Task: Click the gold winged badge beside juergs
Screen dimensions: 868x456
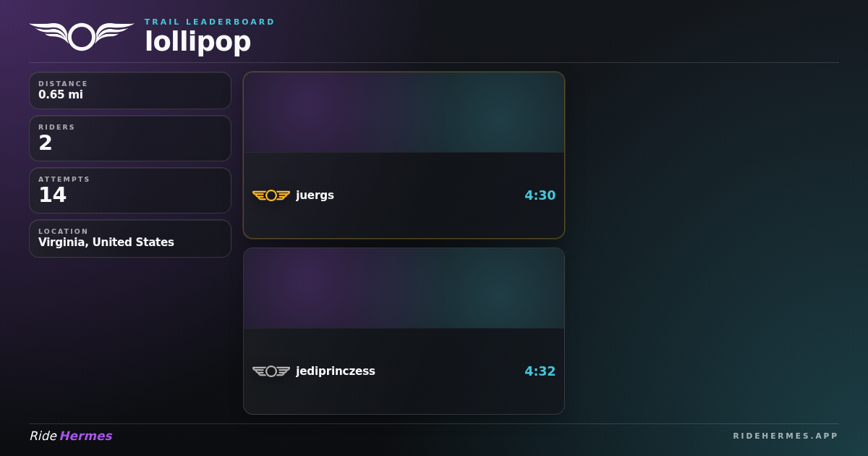Action: coord(271,195)
